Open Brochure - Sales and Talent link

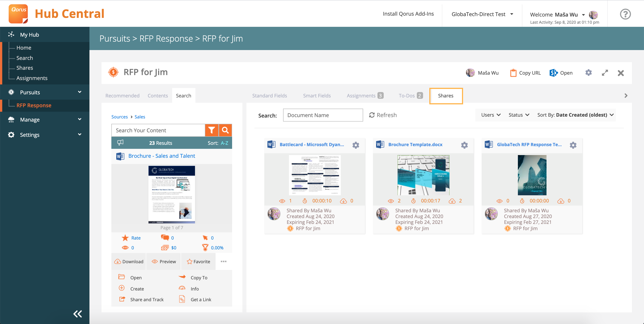161,156
